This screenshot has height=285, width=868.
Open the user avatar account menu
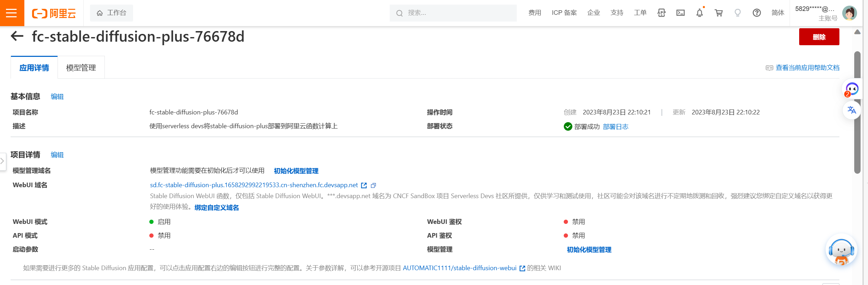click(x=850, y=13)
